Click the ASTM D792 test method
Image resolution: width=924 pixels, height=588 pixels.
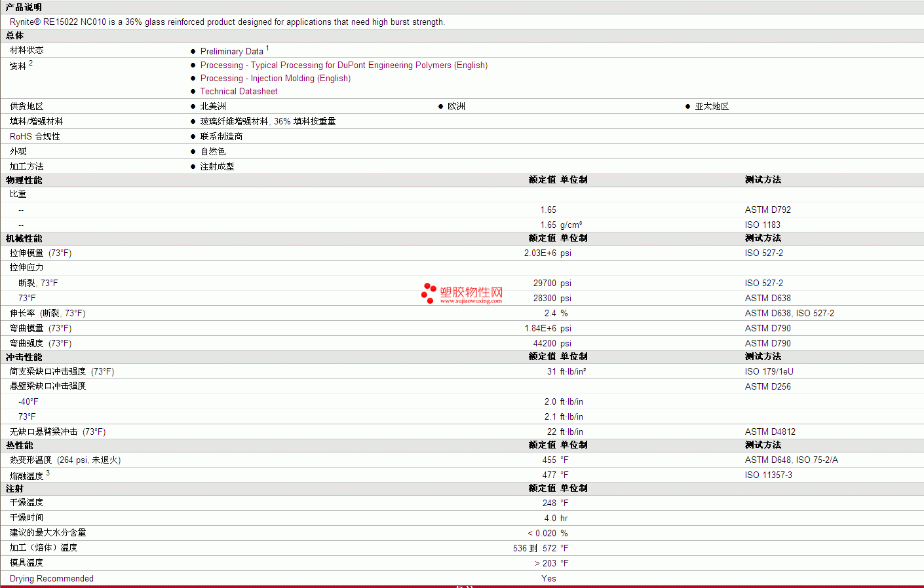pyautogui.click(x=768, y=210)
